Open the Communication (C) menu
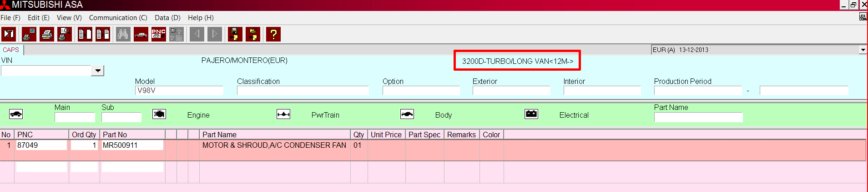The height and width of the screenshot is (192, 868). (x=118, y=18)
